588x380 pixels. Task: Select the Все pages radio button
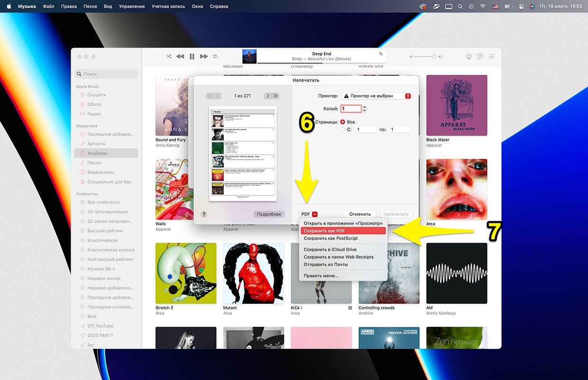click(x=343, y=122)
